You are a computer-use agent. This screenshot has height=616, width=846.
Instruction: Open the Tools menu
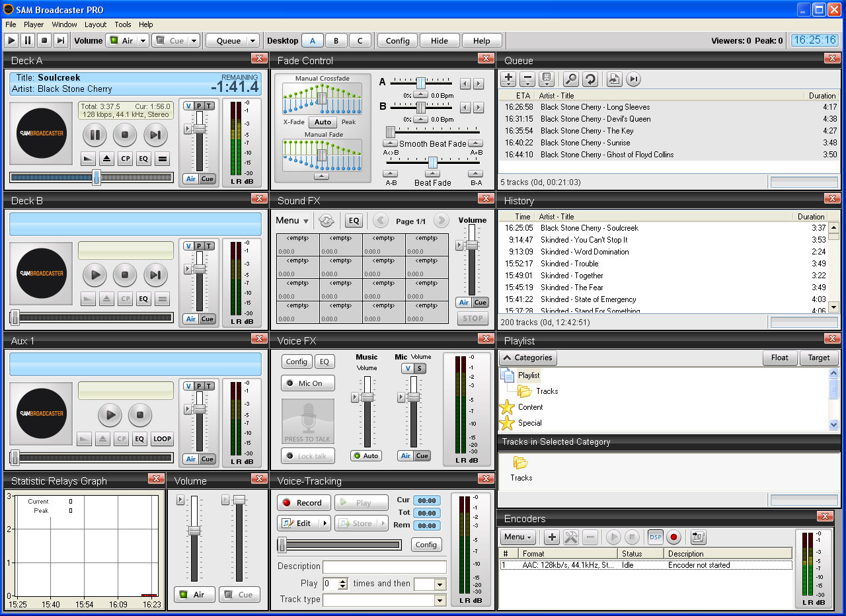pyautogui.click(x=123, y=24)
